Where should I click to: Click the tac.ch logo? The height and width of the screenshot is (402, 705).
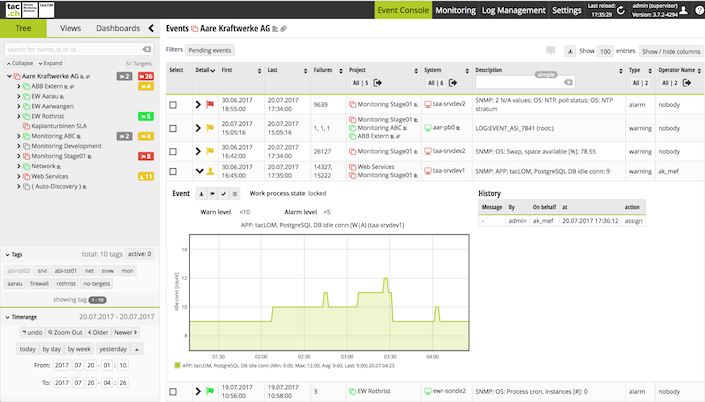coord(13,10)
